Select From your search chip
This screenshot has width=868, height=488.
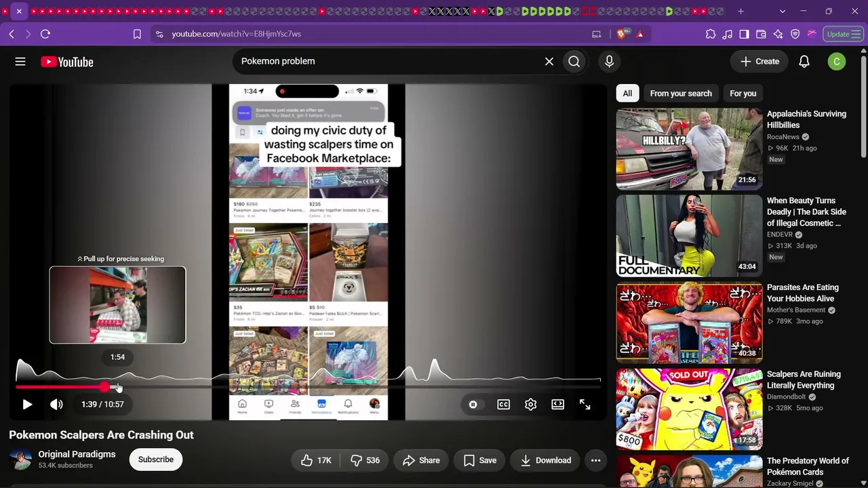[x=681, y=94]
